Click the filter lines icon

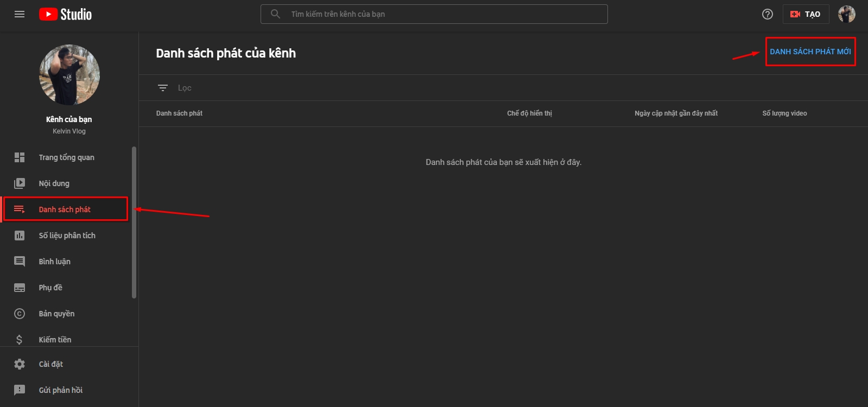click(x=162, y=88)
